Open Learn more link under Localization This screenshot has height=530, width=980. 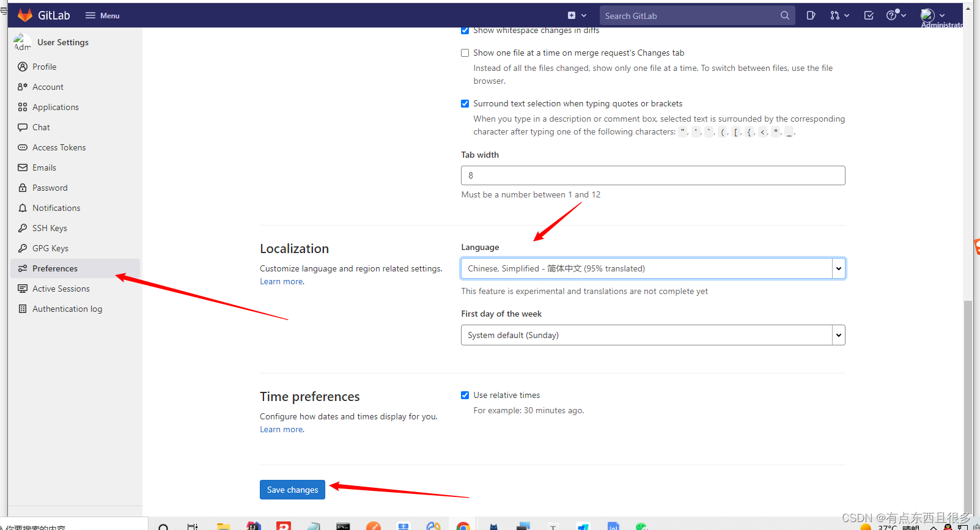(x=281, y=281)
